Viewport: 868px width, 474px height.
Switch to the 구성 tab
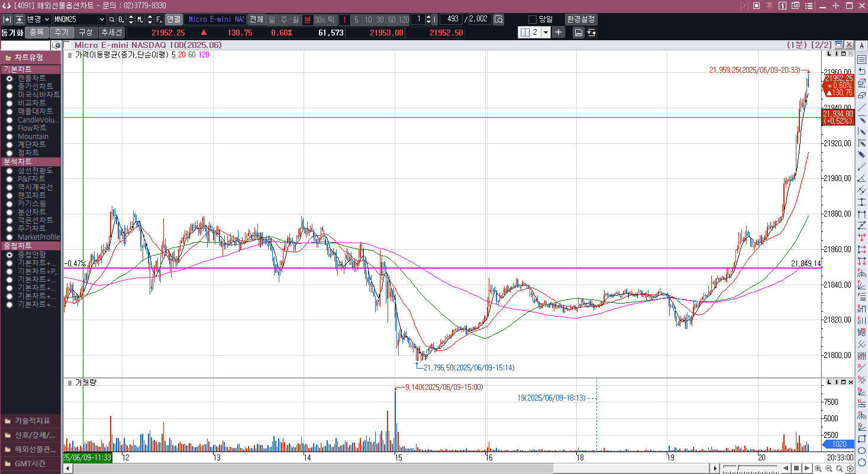(x=86, y=33)
